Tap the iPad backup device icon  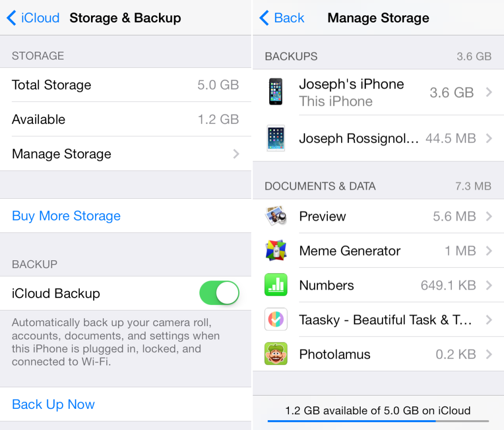276,138
